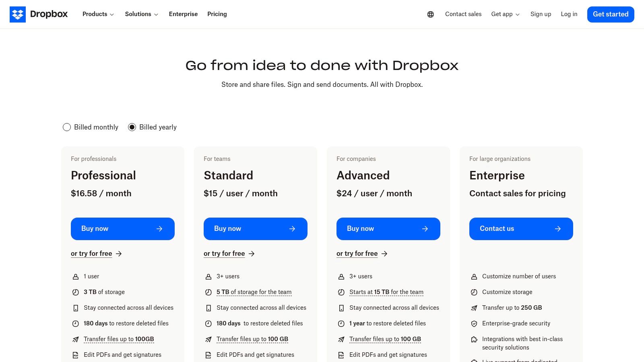644x362 pixels.
Task: Click the paper plane transfer icon in Advanced plan
Action: pos(341,339)
